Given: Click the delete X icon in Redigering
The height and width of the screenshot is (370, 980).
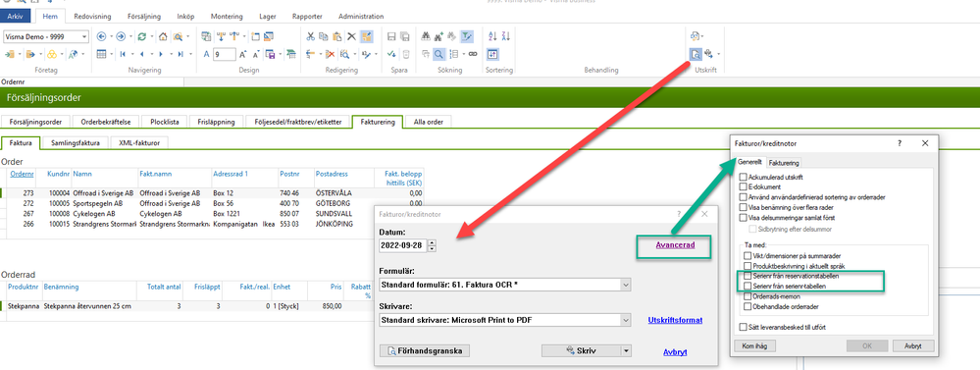Looking at the screenshot, I should tap(352, 37).
